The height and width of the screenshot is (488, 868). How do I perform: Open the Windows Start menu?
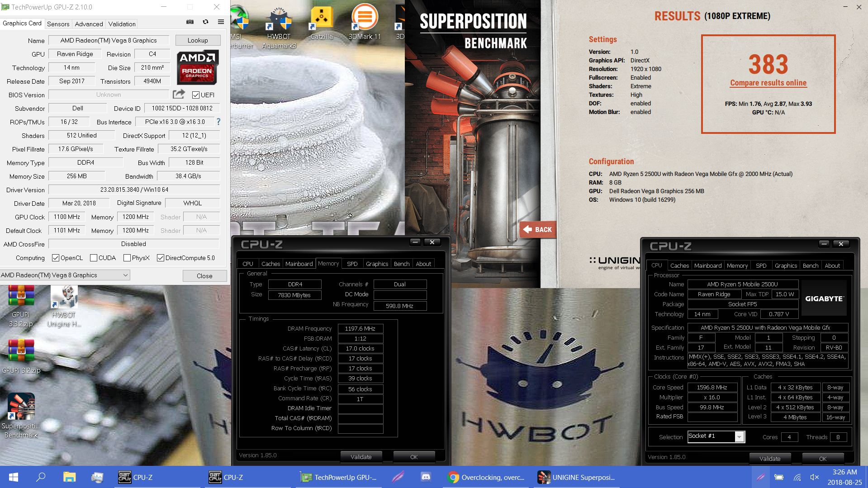(14, 477)
